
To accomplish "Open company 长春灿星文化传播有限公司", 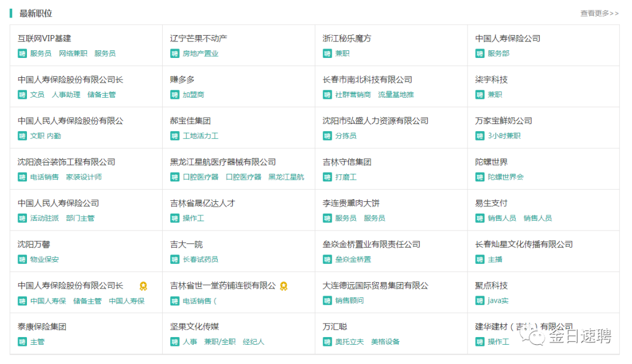I will [524, 244].
